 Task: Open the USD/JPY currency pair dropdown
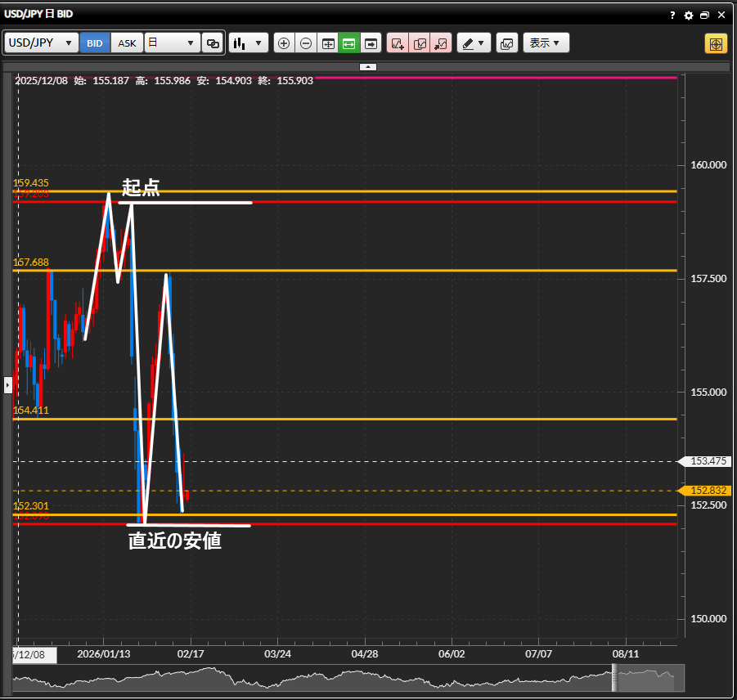(41, 43)
